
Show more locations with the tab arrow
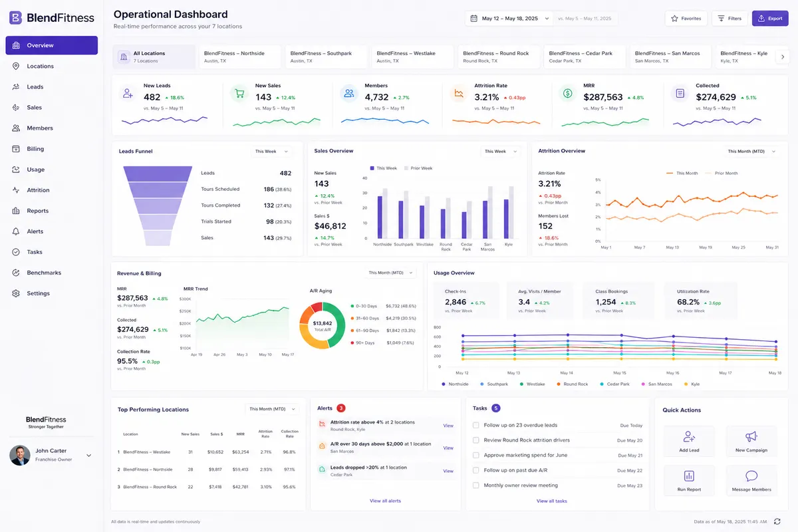coord(783,57)
